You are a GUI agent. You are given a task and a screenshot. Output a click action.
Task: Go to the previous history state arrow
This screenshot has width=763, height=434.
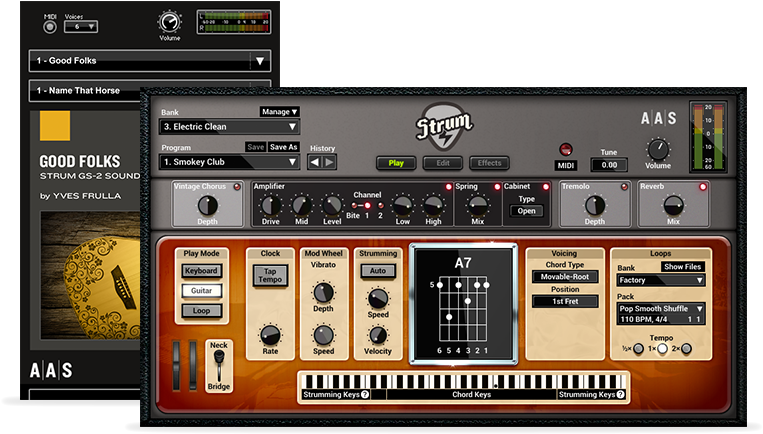(315, 163)
